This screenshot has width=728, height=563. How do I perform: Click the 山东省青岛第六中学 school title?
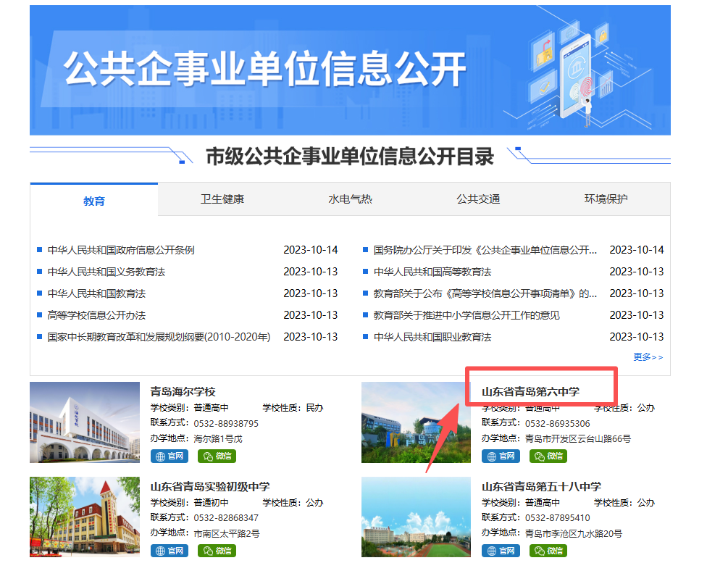click(x=530, y=392)
